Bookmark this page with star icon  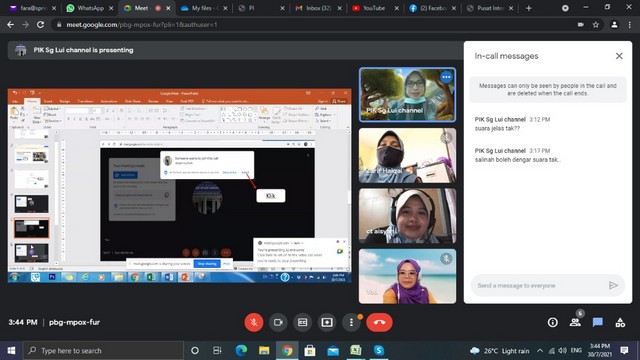(x=596, y=24)
